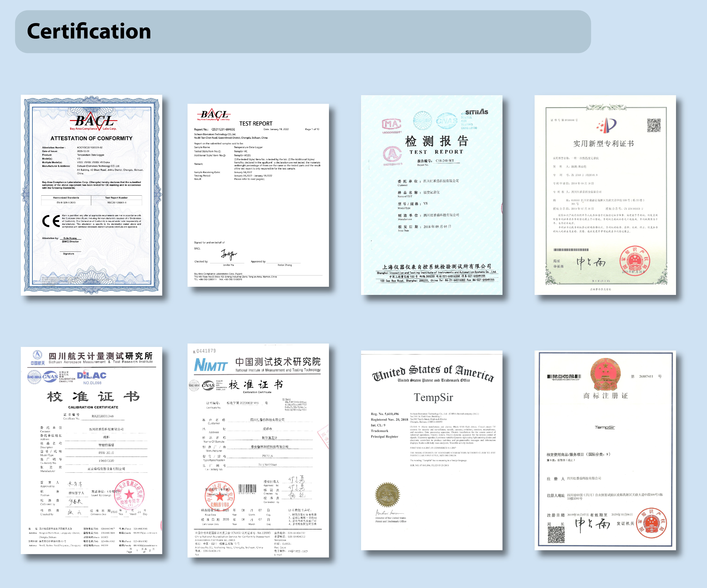Click the QR code on the 商标注册证
707x588 pixels.
[556, 535]
